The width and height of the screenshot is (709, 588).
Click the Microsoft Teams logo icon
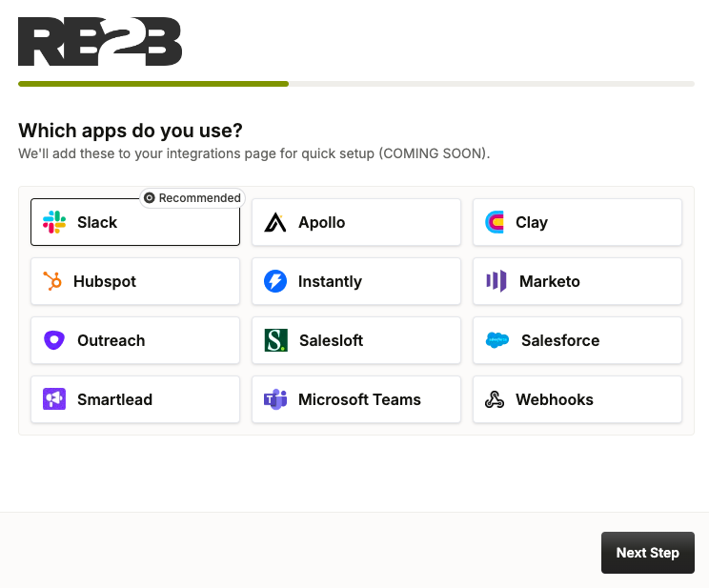pos(275,399)
